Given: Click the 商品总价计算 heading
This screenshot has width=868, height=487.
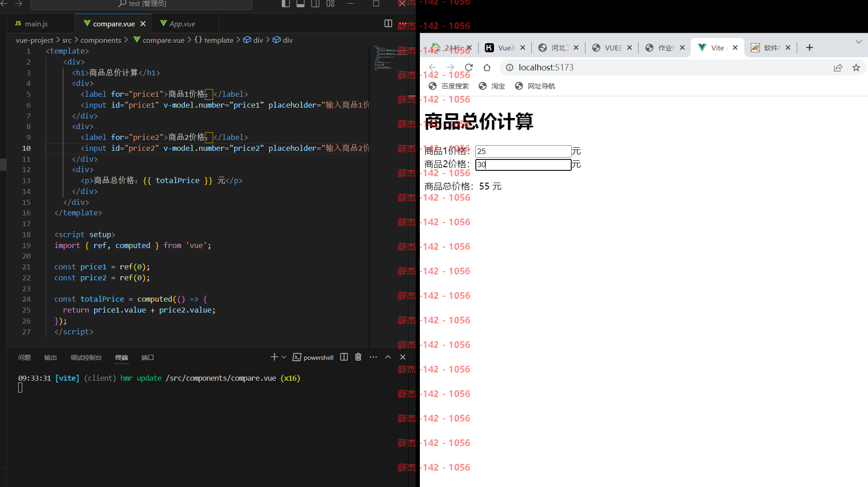Looking at the screenshot, I should [479, 122].
